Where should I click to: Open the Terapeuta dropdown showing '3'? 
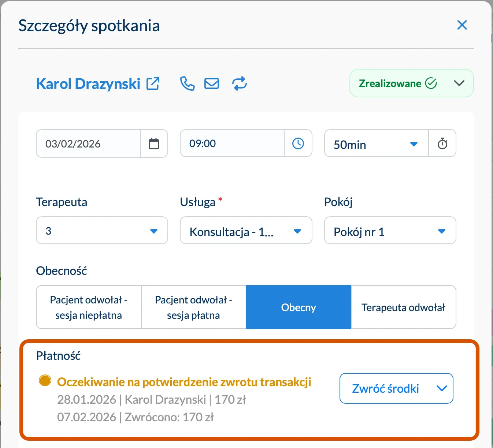click(102, 231)
